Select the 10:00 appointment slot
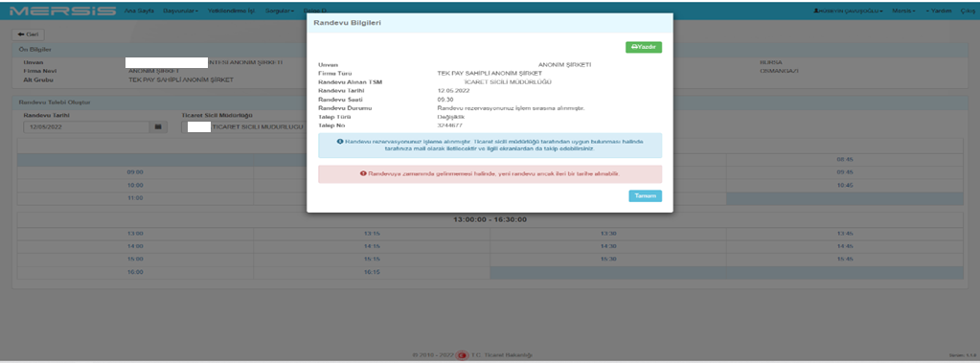 point(136,186)
